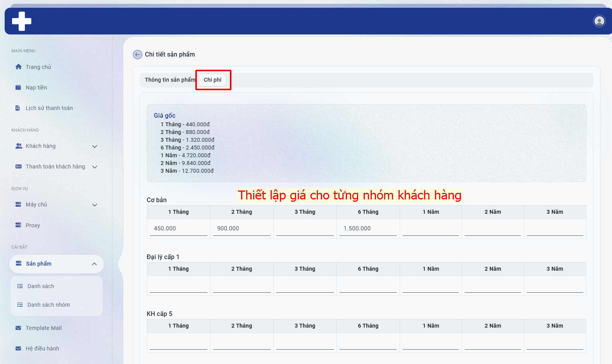
Task: Click the KH cấp 5 1 Tháng field
Action: [x=179, y=342]
